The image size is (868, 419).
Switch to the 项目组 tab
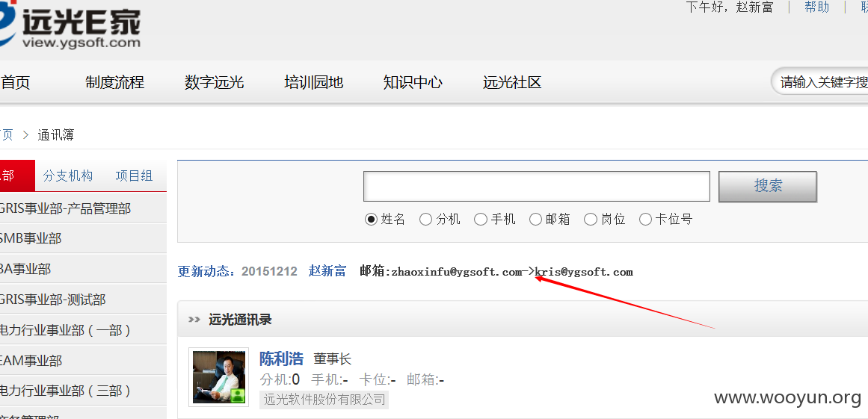pyautogui.click(x=134, y=176)
